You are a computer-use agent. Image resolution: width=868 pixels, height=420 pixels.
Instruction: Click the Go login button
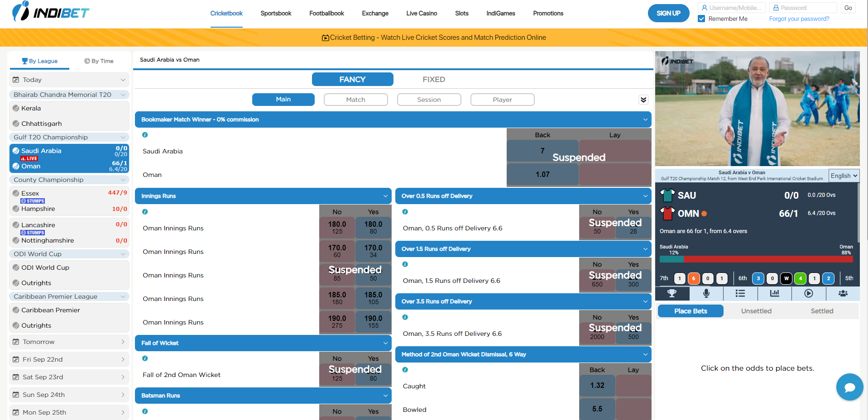click(x=848, y=8)
